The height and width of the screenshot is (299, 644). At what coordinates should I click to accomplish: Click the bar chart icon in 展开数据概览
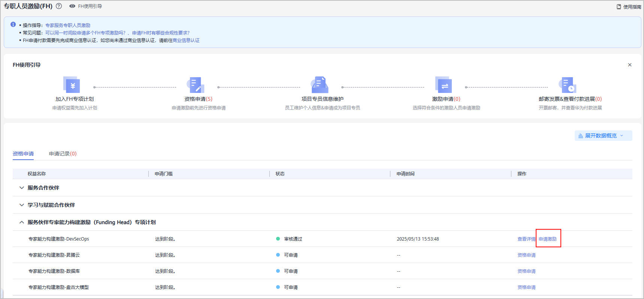coord(581,136)
